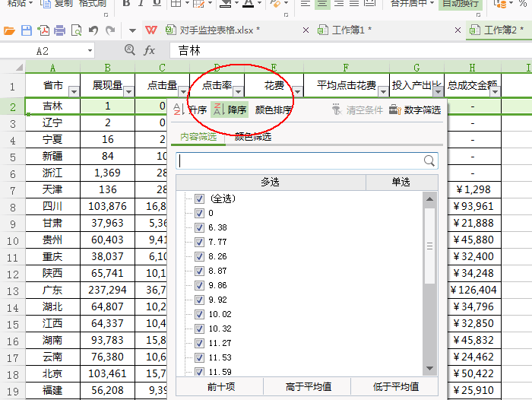
Task: Uncheck the 8.87 value checkbox
Action: click(x=199, y=271)
